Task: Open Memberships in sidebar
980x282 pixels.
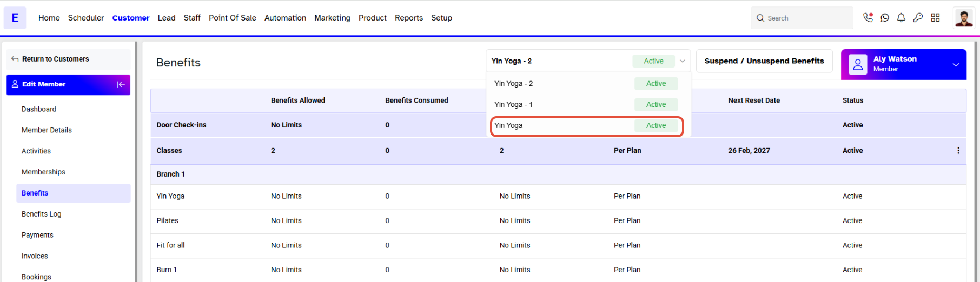Action: point(43,172)
